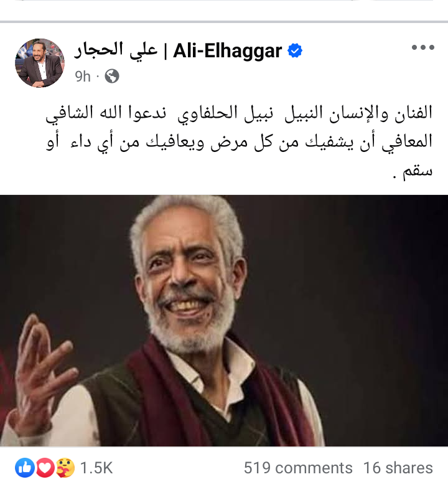Click the last caption word سقم
This screenshot has width=448, height=487.
(418, 171)
